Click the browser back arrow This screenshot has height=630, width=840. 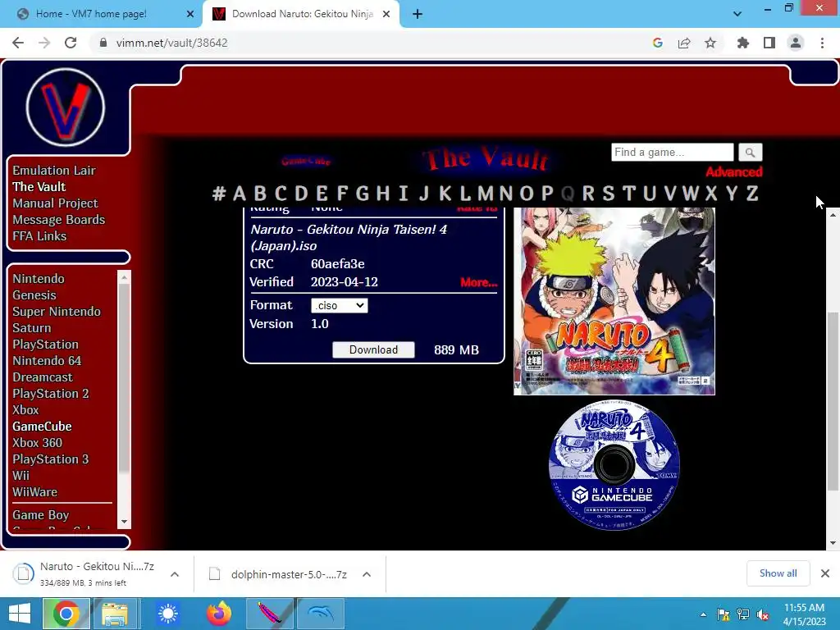18,43
